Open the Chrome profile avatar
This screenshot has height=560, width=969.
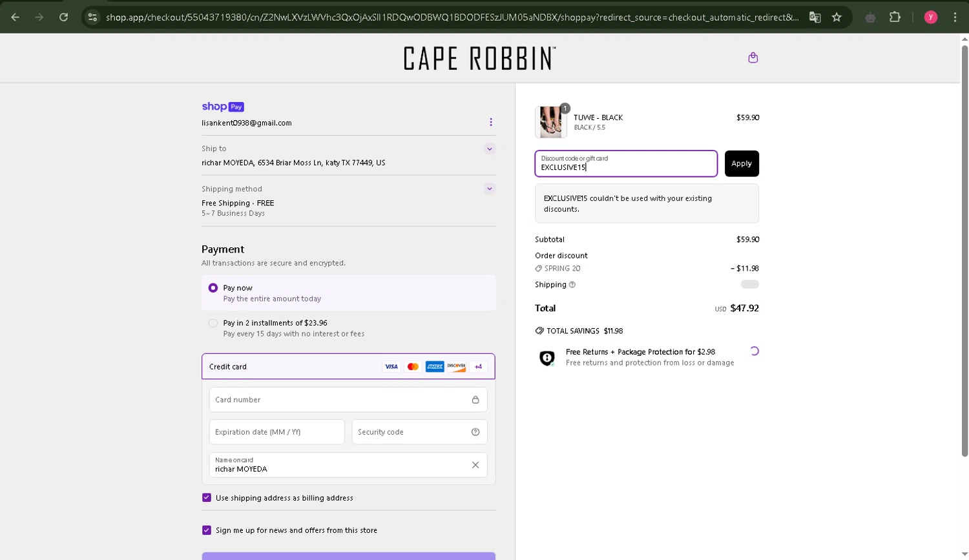[x=931, y=17]
